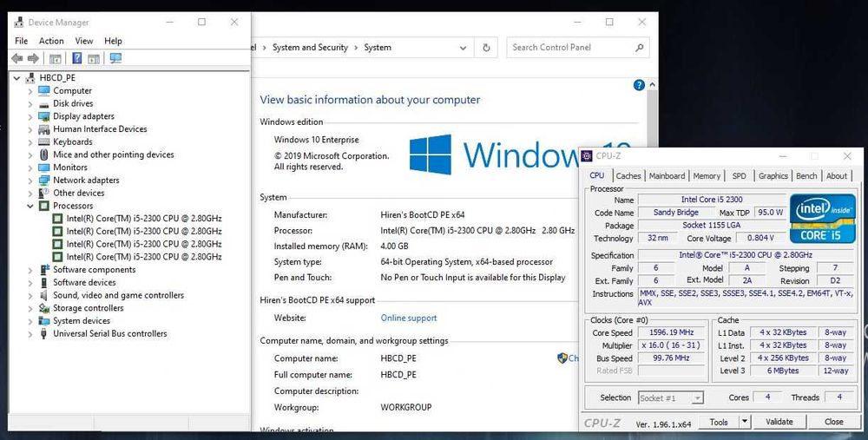Collapse the HBCD_PE root node

click(x=16, y=78)
